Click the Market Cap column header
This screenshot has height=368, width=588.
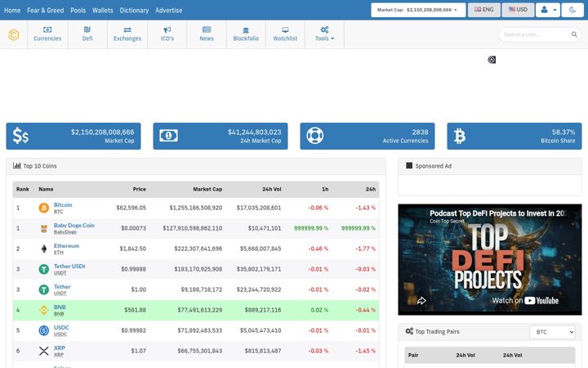click(x=207, y=189)
